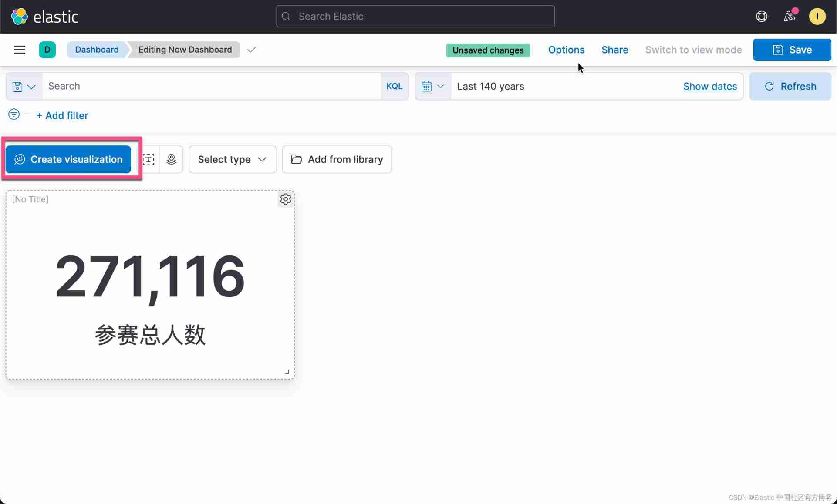Open the help lifebuoy icon
This screenshot has width=837, height=504.
tap(761, 17)
